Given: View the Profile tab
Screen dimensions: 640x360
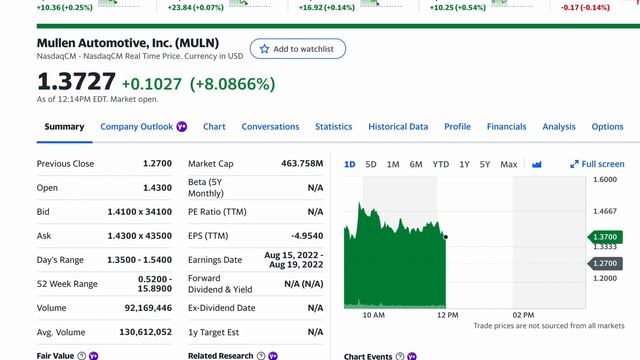Looking at the screenshot, I should [457, 127].
